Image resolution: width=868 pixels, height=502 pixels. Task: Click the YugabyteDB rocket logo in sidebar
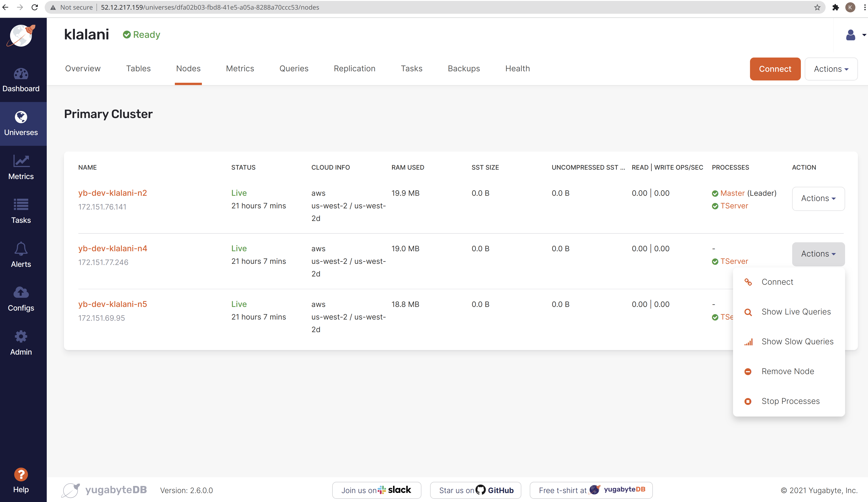coord(21,36)
